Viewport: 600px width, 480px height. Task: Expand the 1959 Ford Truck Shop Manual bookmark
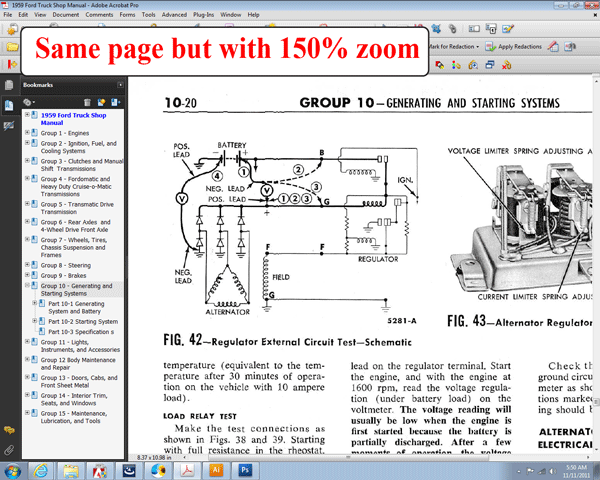[27, 114]
